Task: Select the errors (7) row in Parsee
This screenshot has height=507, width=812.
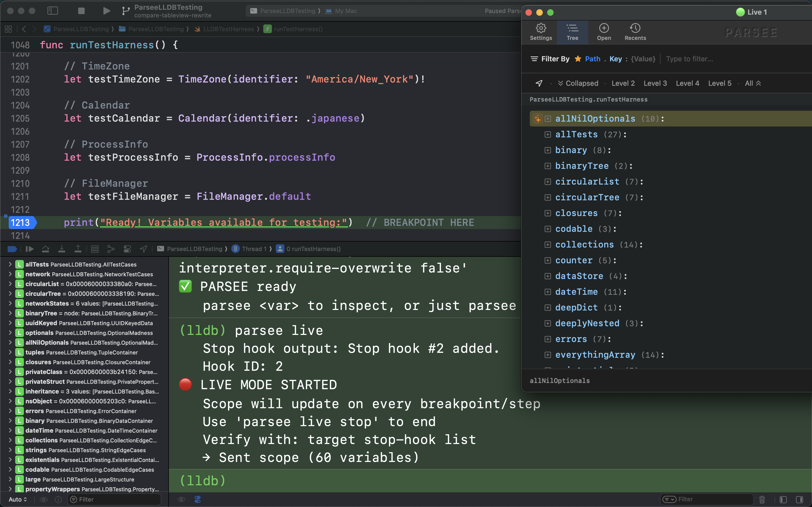Action: pos(671,339)
